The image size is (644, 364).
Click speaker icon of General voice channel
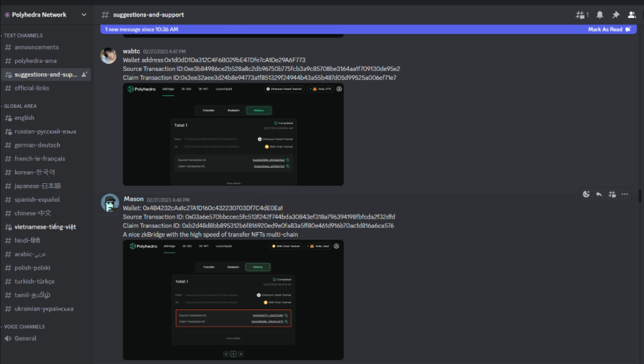(8, 338)
